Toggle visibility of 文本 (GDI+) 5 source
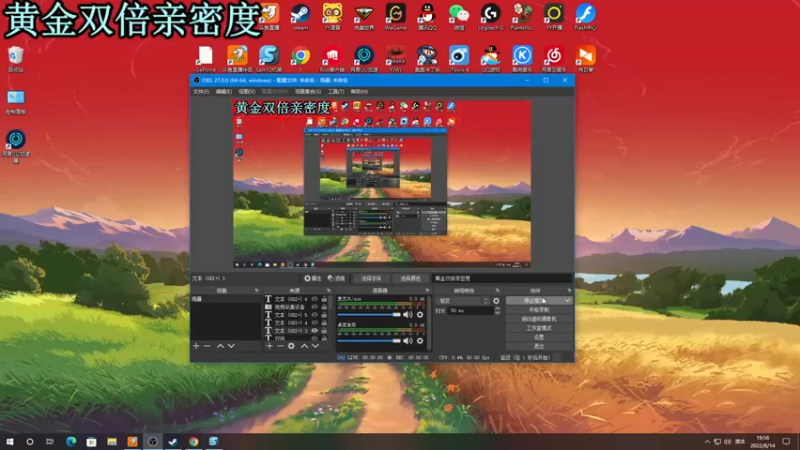The image size is (800, 450). [x=315, y=315]
